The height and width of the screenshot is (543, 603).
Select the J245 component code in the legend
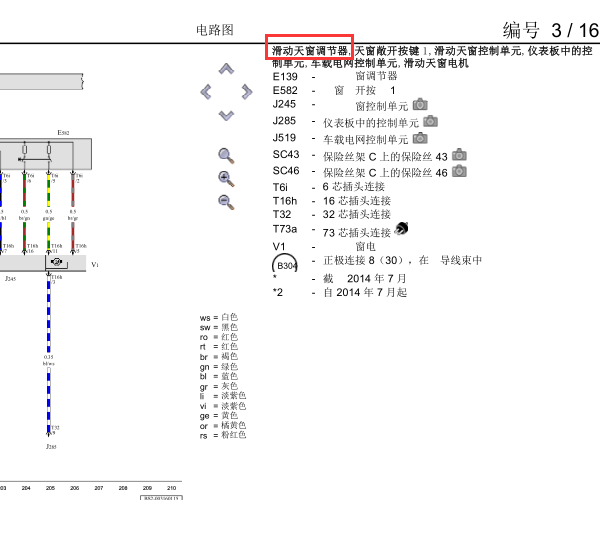[284, 104]
